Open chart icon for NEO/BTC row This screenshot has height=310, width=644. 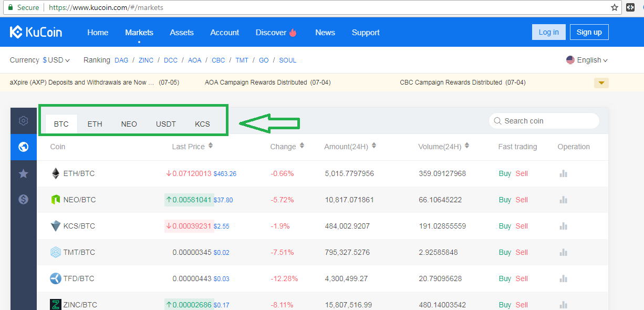(x=564, y=200)
